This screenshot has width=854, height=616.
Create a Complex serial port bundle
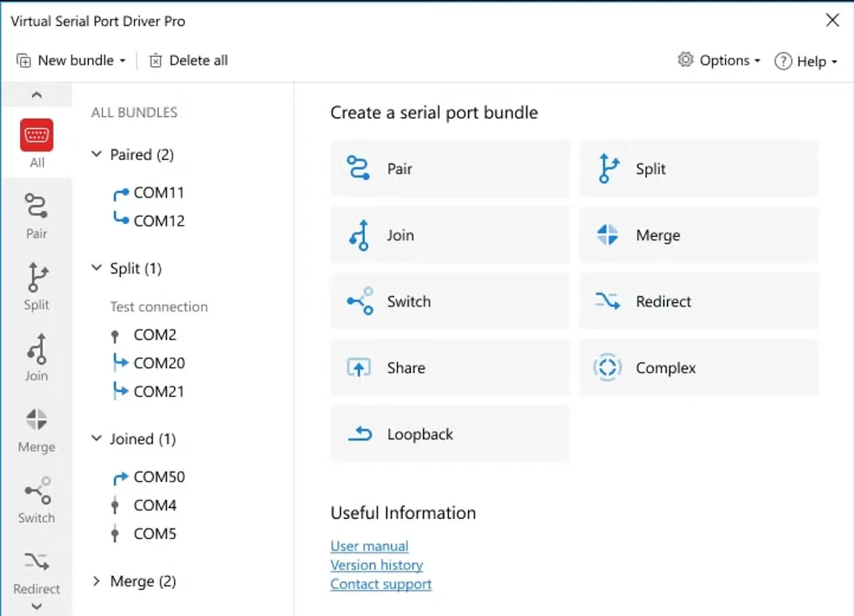699,368
